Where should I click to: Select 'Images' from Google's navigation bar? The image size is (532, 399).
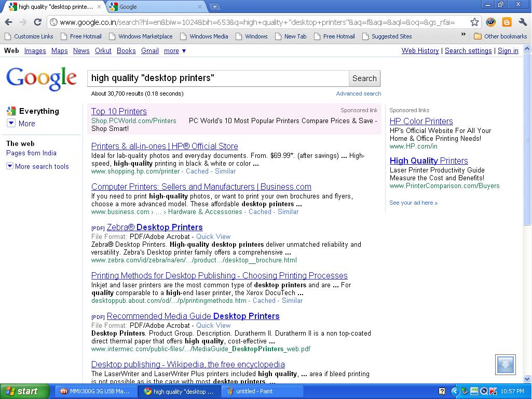click(x=35, y=50)
